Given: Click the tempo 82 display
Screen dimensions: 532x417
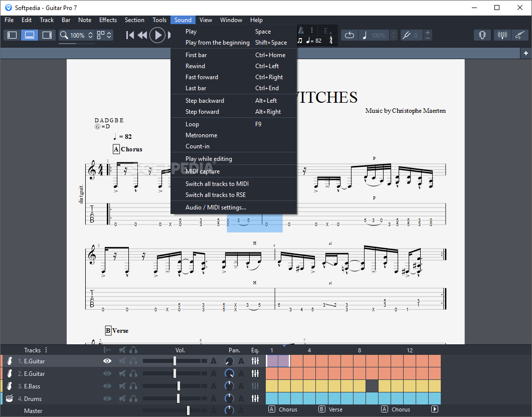Looking at the screenshot, I should point(314,41).
